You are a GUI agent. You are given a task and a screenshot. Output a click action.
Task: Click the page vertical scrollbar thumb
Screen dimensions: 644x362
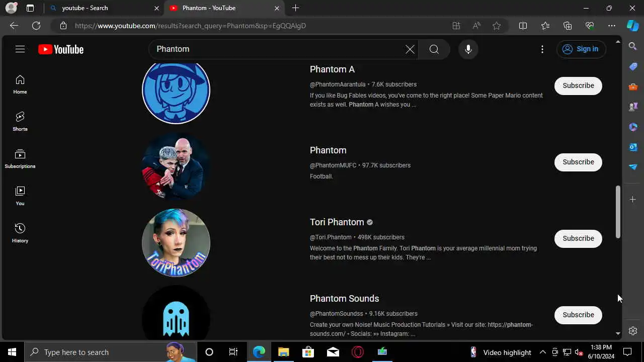[x=618, y=212]
